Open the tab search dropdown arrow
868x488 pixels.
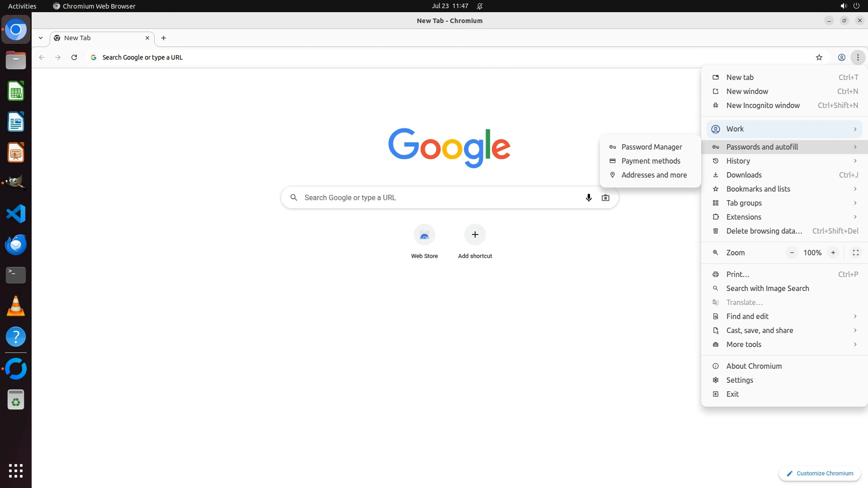click(41, 38)
